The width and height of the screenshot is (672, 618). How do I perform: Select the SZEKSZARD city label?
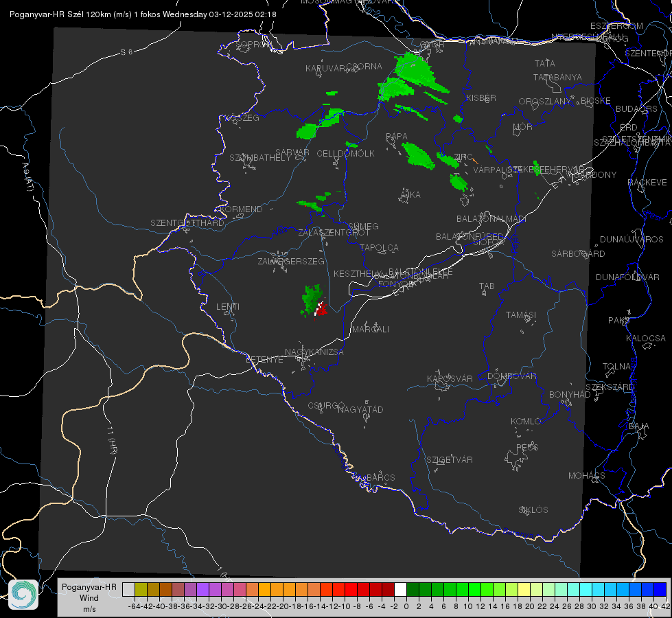(x=610, y=387)
